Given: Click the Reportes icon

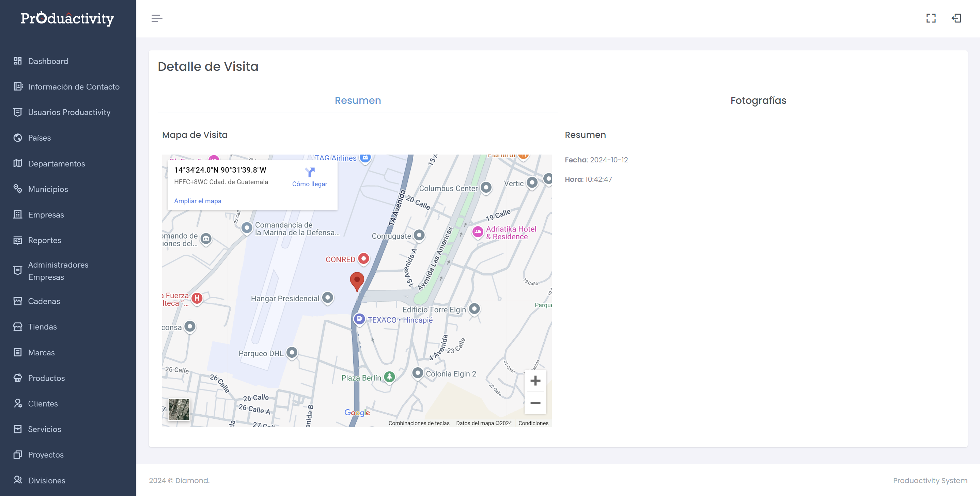Looking at the screenshot, I should click(x=17, y=240).
